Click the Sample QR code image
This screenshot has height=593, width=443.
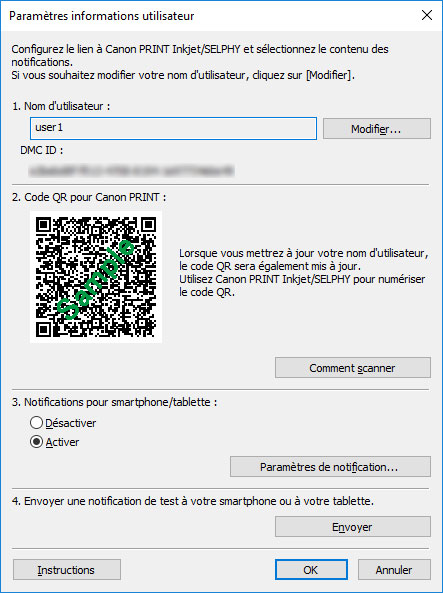point(96,277)
